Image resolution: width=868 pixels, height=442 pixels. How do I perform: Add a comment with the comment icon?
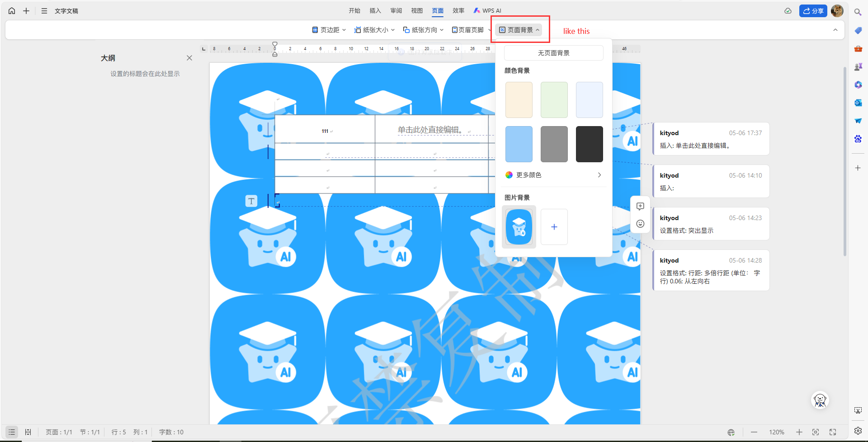pyautogui.click(x=640, y=206)
